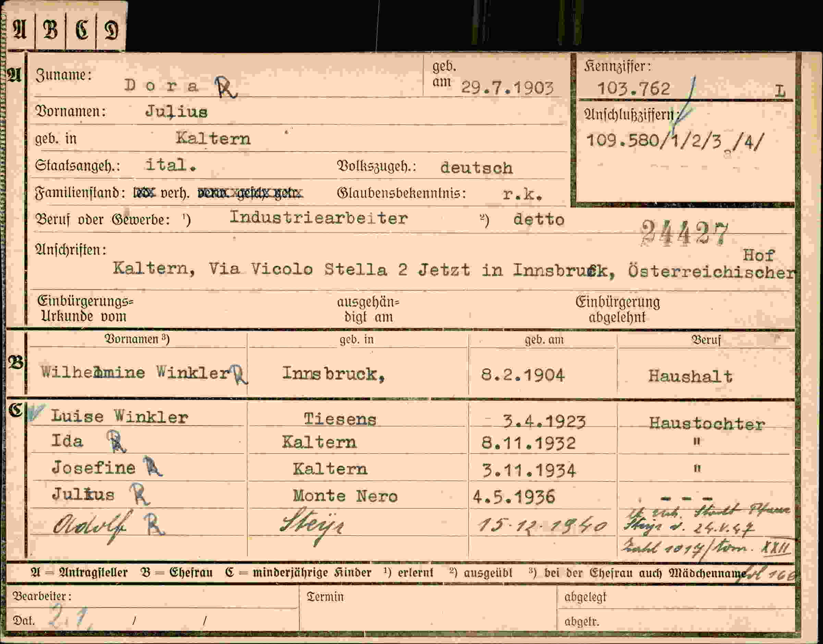Click the "D" index tab at the card top
The height and width of the screenshot is (644, 823).
[111, 29]
